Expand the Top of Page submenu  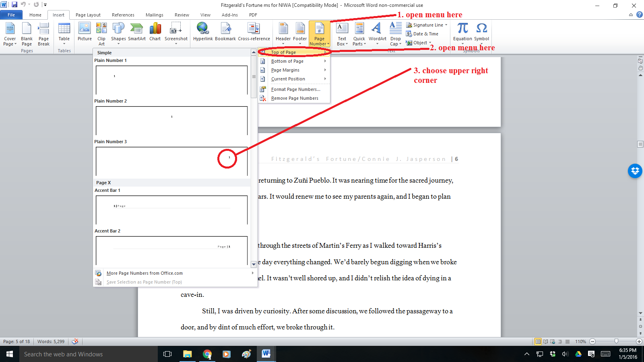[x=284, y=52]
